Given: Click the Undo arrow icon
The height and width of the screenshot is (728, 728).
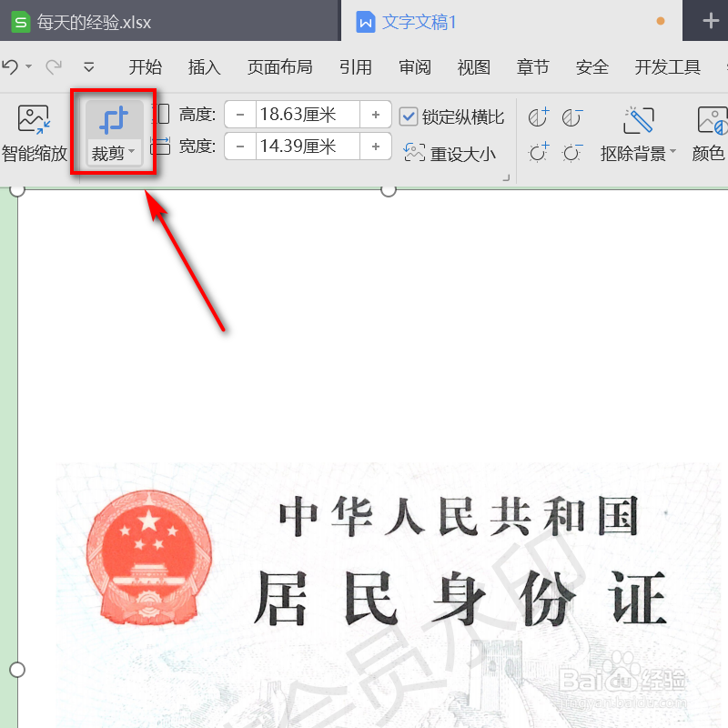Looking at the screenshot, I should click(x=10, y=67).
